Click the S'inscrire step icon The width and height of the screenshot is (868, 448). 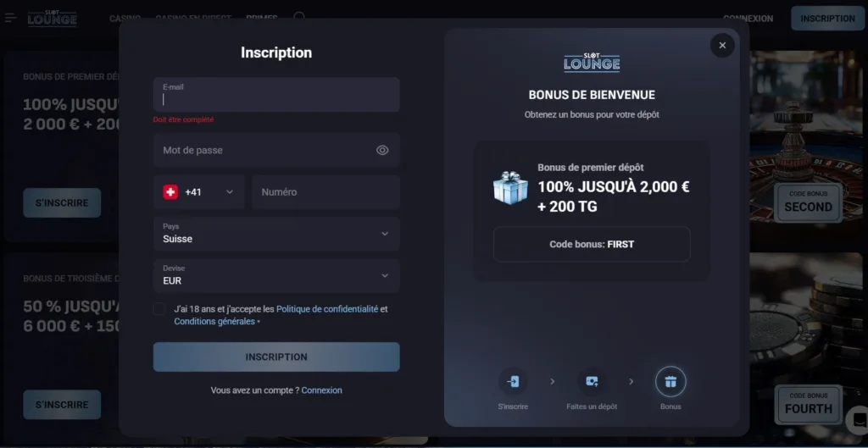513,382
